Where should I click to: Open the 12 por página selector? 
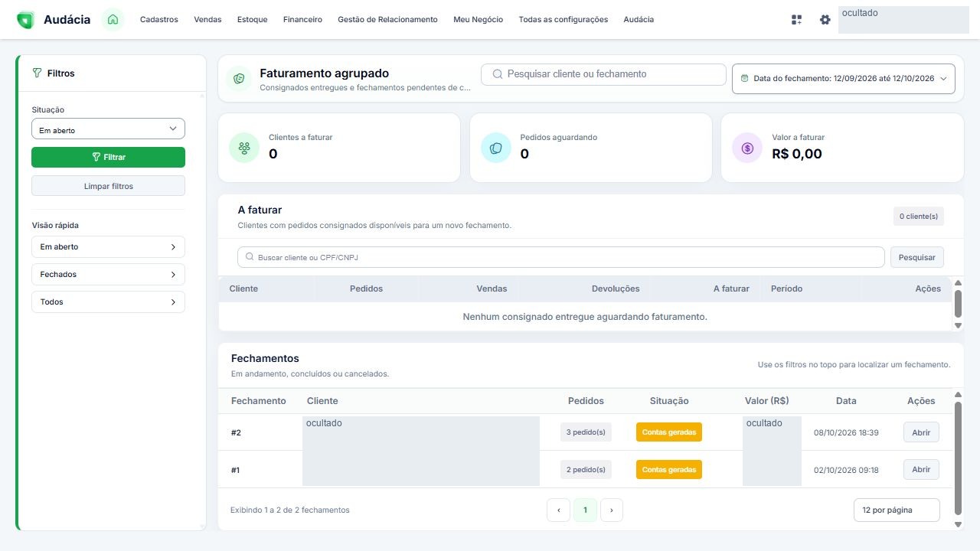(897, 510)
